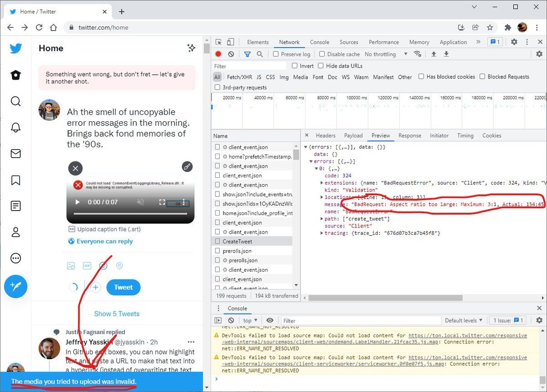This screenshot has width=547, height=392.
Task: Open Messages envelope in Twitter sidebar
Action: point(16,154)
